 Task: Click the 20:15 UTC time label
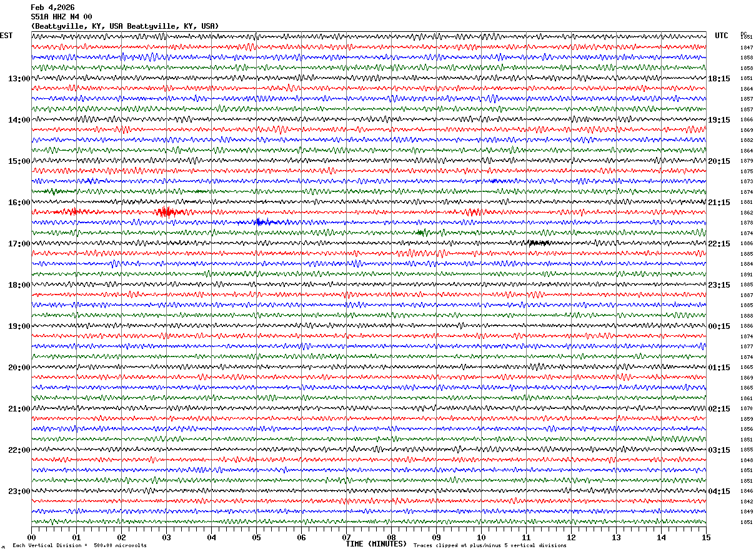click(x=719, y=161)
